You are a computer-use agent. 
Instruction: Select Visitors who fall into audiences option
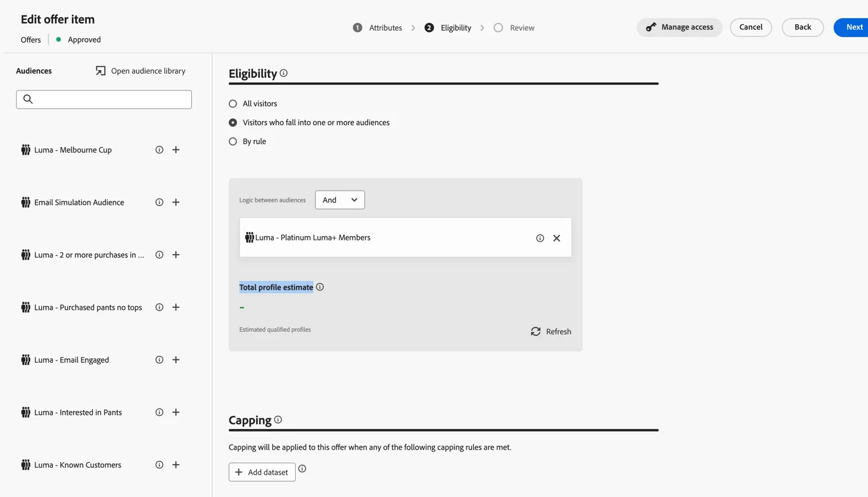click(x=233, y=123)
